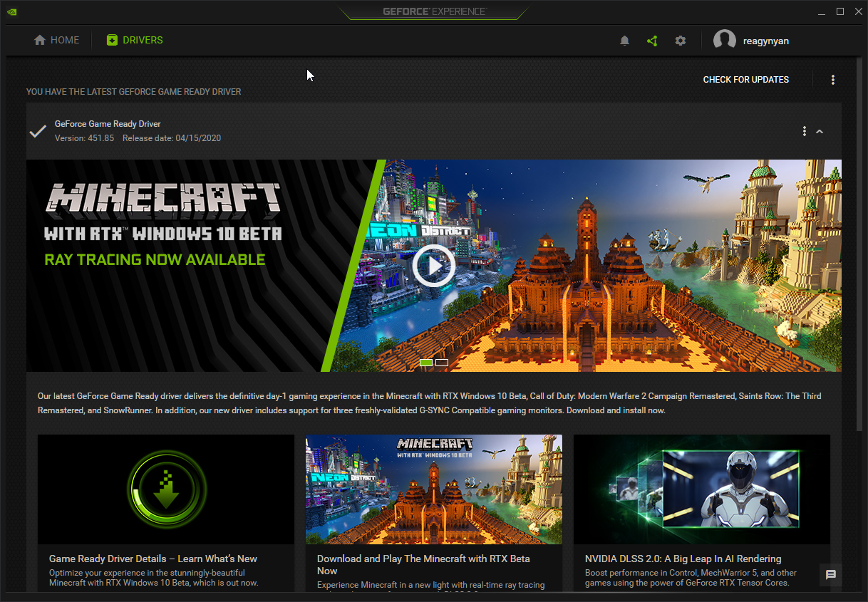This screenshot has width=868, height=602.
Task: Open NVIDIA DLSS 2.0 Big Leap title
Action: tap(683, 559)
